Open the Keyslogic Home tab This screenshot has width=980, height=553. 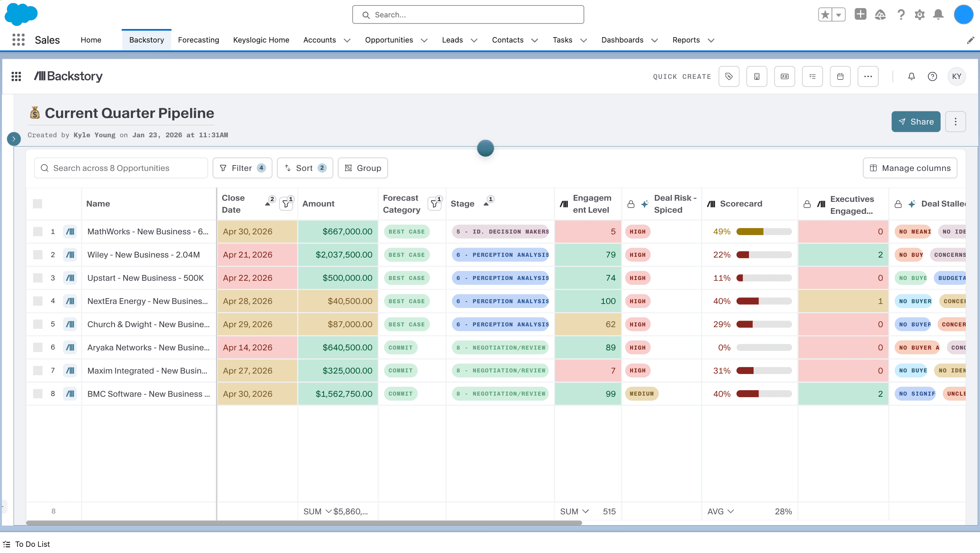click(261, 40)
